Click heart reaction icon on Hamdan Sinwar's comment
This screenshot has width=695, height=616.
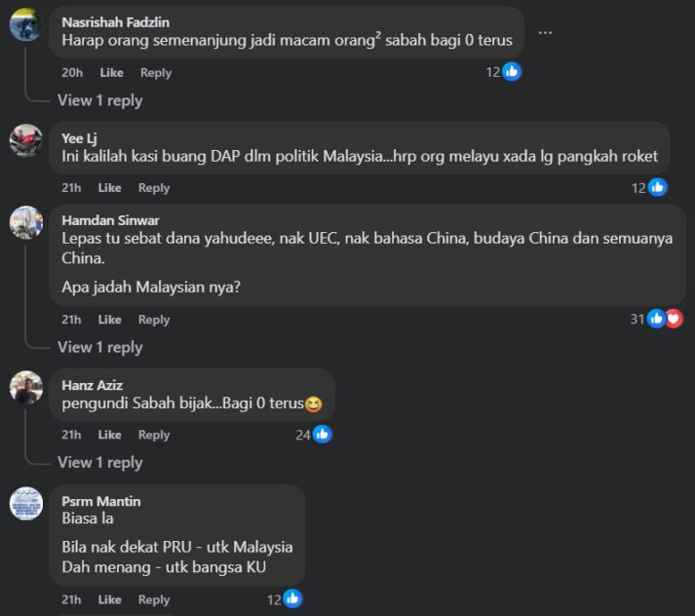coord(675,319)
